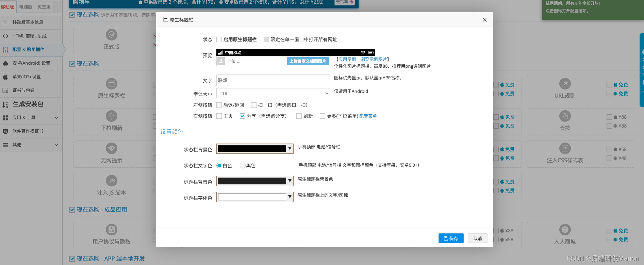
Task: Check the 主页 right button option
Action: coord(219,116)
